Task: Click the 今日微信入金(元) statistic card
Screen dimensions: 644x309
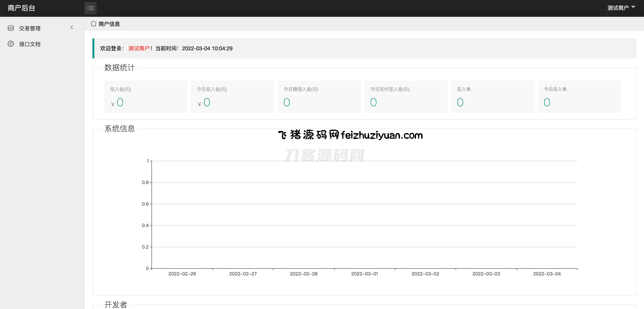Action: tap(319, 97)
